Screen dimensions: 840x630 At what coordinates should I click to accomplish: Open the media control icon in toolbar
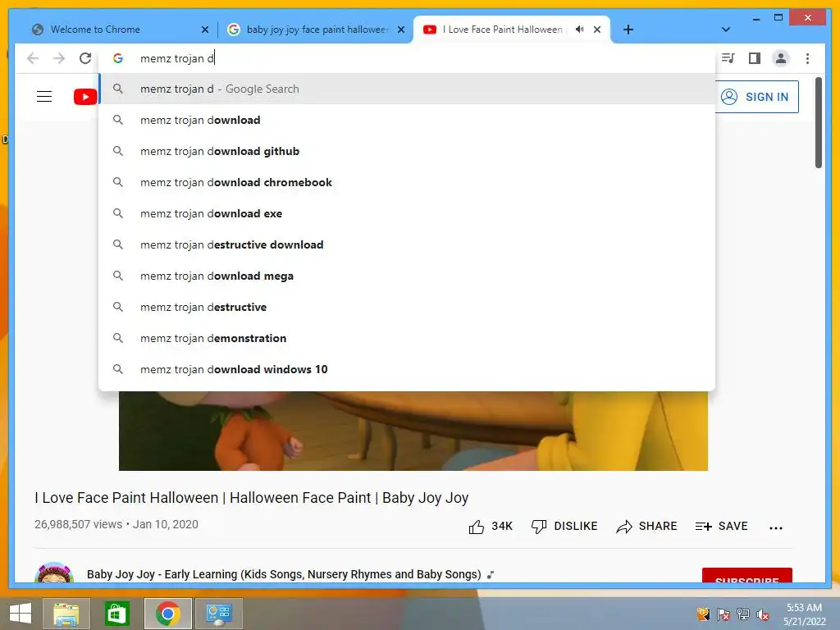tap(728, 58)
